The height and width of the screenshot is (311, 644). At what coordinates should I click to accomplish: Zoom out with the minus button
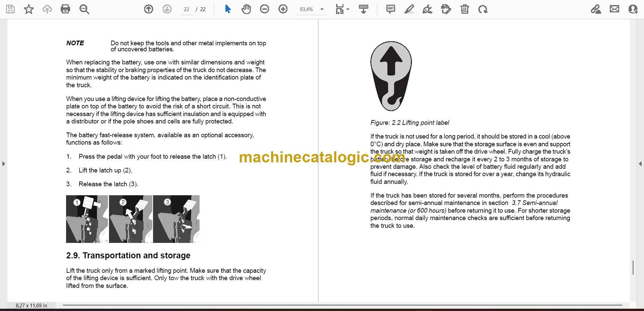[x=265, y=9]
